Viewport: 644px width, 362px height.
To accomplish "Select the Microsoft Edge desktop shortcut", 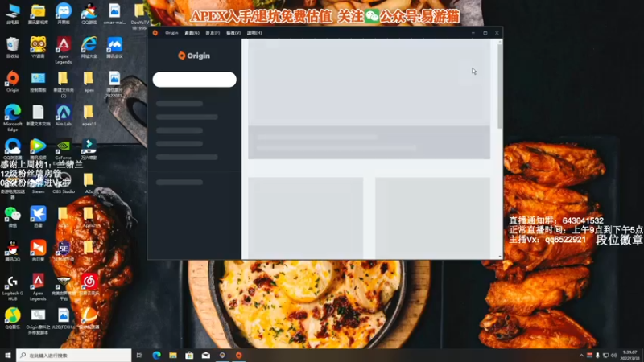I will point(13,118).
